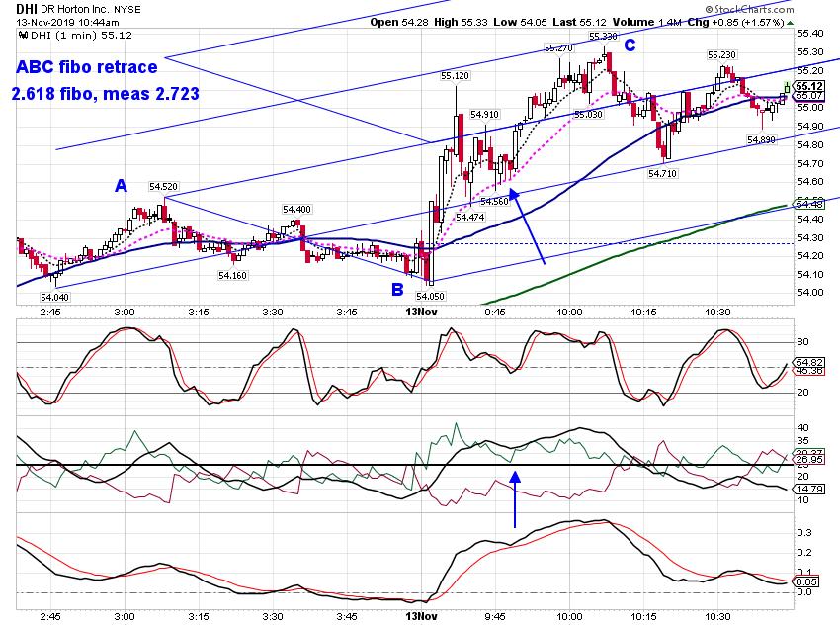Click the 54.050 price label near point B
Viewport: 840px width, 626px height.
430,296
